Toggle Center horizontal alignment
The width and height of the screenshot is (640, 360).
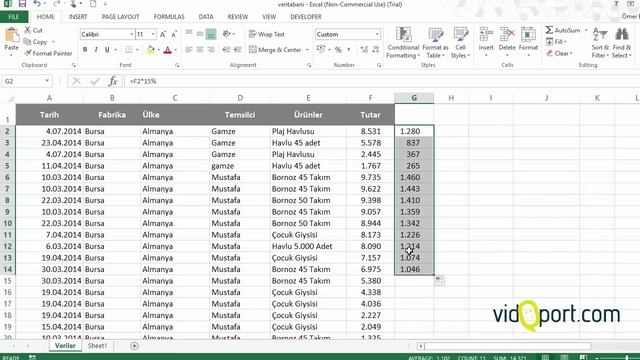click(x=200, y=50)
